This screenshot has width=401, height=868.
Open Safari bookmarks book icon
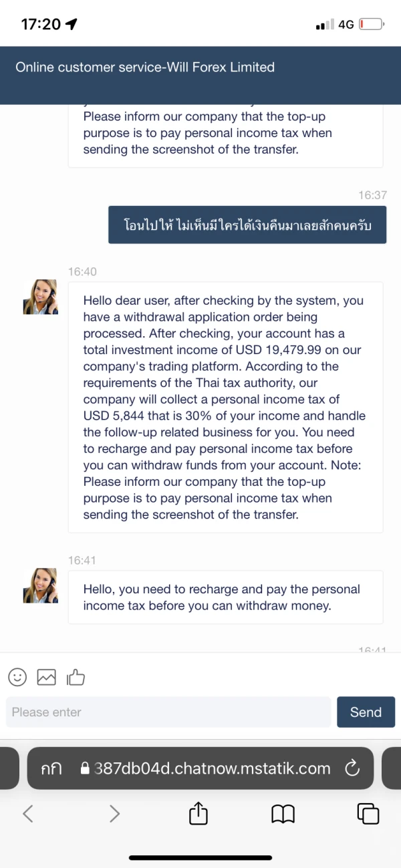coord(283,813)
